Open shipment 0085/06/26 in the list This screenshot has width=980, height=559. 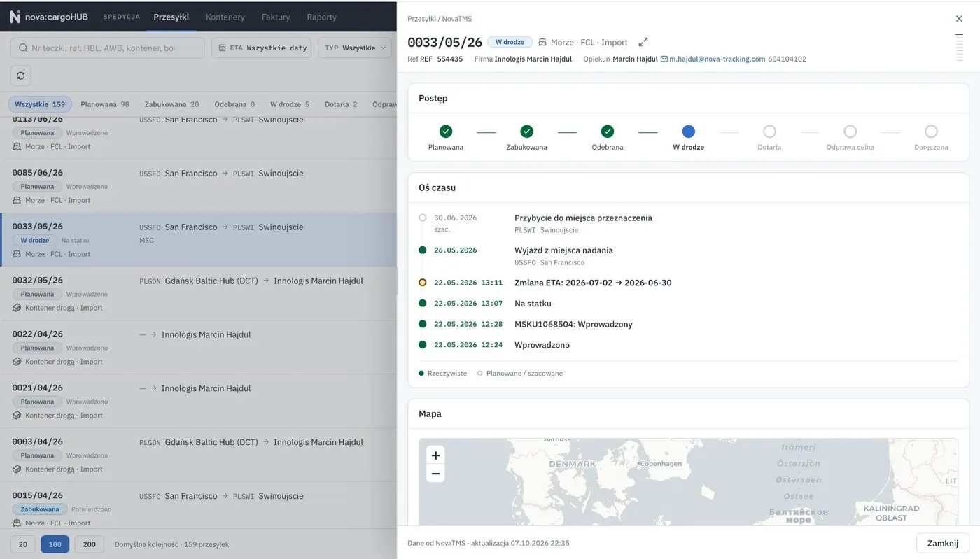pyautogui.click(x=198, y=186)
